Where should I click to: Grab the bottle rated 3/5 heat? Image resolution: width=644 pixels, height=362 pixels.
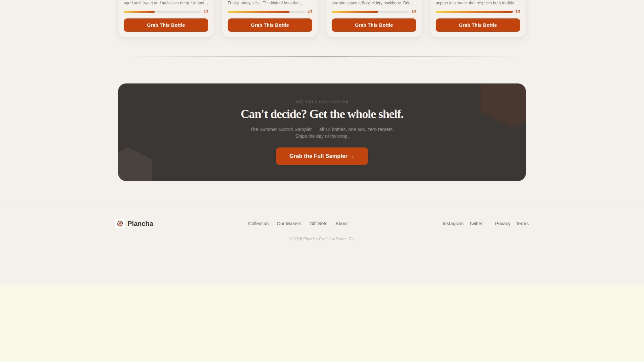tap(374, 25)
